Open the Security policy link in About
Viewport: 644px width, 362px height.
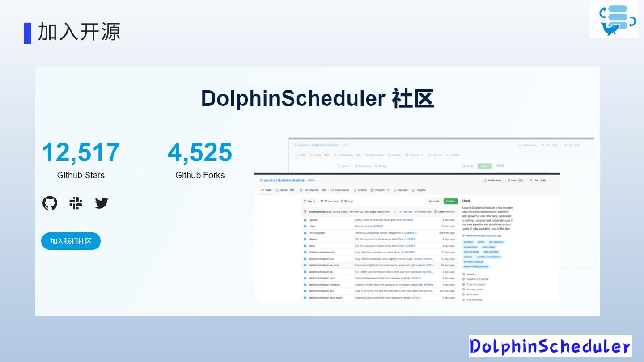[473, 290]
